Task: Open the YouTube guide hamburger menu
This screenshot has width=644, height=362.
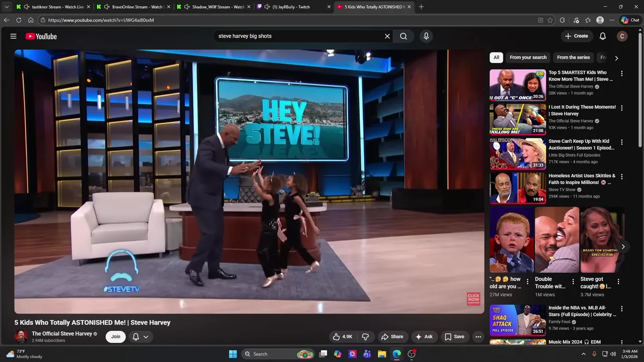Action: pos(14,36)
